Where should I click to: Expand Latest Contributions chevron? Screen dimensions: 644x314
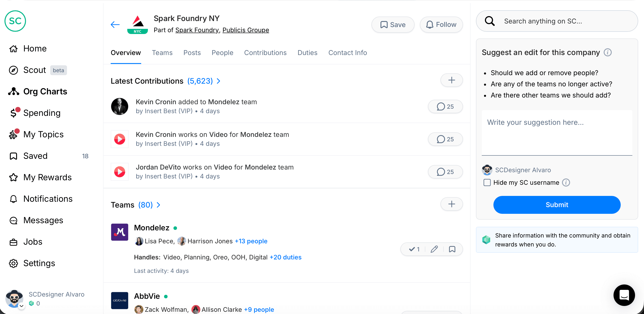[x=218, y=81]
